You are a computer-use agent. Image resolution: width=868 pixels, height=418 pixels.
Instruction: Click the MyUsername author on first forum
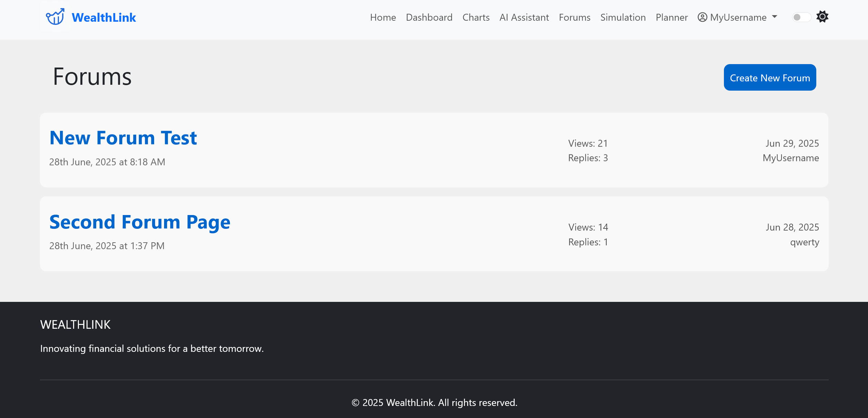[x=790, y=158]
